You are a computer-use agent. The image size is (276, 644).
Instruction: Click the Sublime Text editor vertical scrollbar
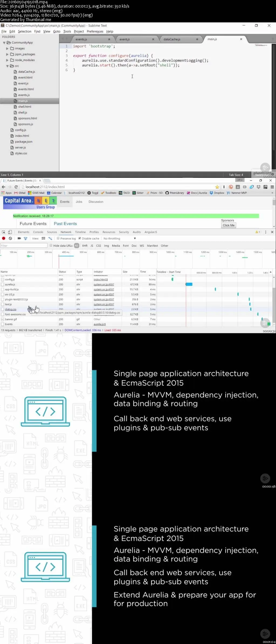pos(274,97)
